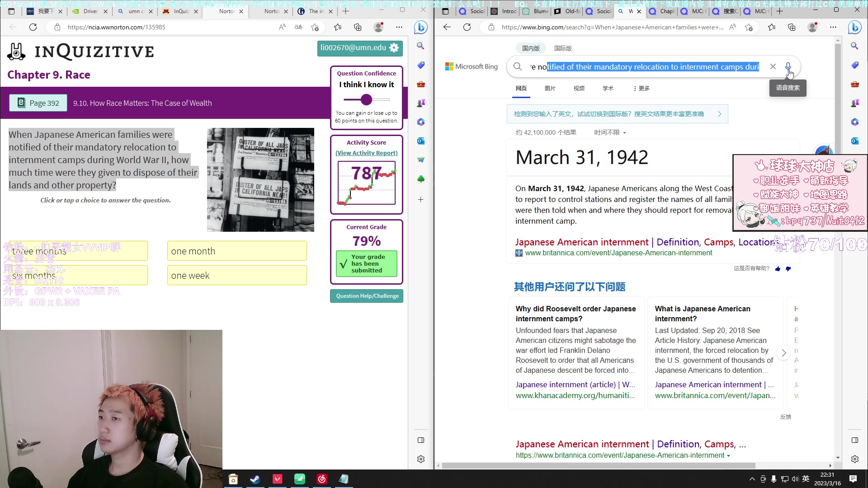Switch to Bing 学术 academic tab
Viewport: 868px width, 488px height.
[608, 88]
